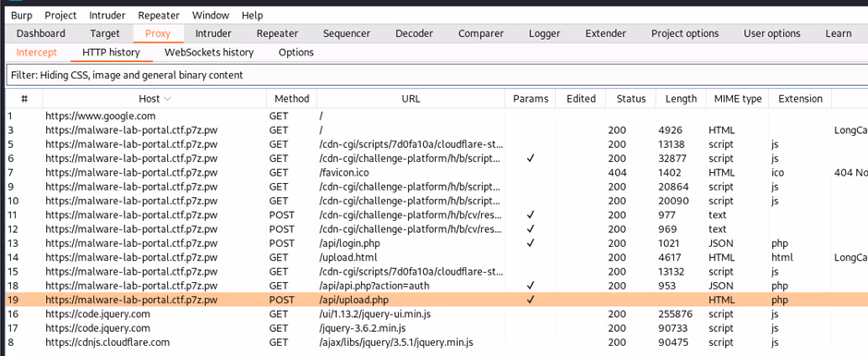Open the Extender tab
The width and height of the screenshot is (868, 356).
(x=606, y=33)
